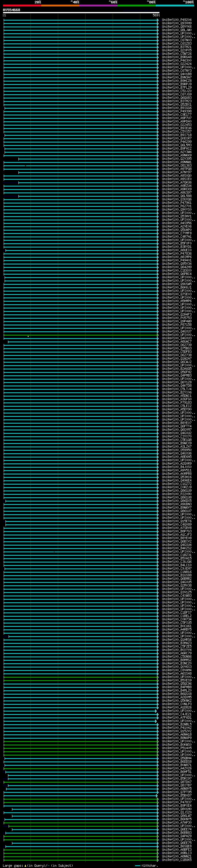Click hit label UniRef100_C6TNY3
The height and width of the screenshot is (868, 197).
[x=176, y=71]
